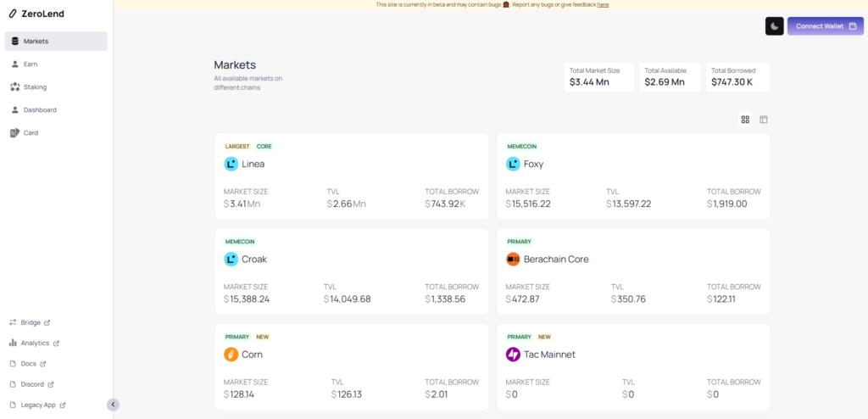The image size is (868, 419).
Task: Collapse the sidebar with chevron button
Action: pos(114,405)
